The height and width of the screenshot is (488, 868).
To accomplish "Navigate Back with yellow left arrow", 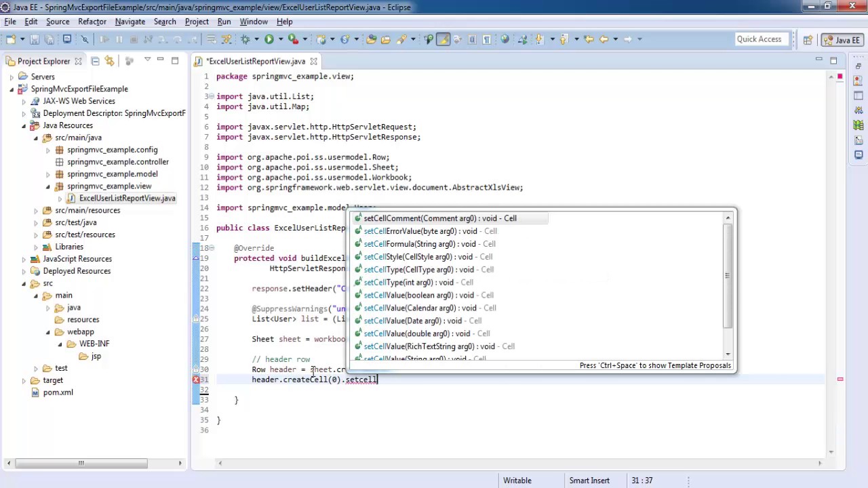I will pyautogui.click(x=604, y=39).
